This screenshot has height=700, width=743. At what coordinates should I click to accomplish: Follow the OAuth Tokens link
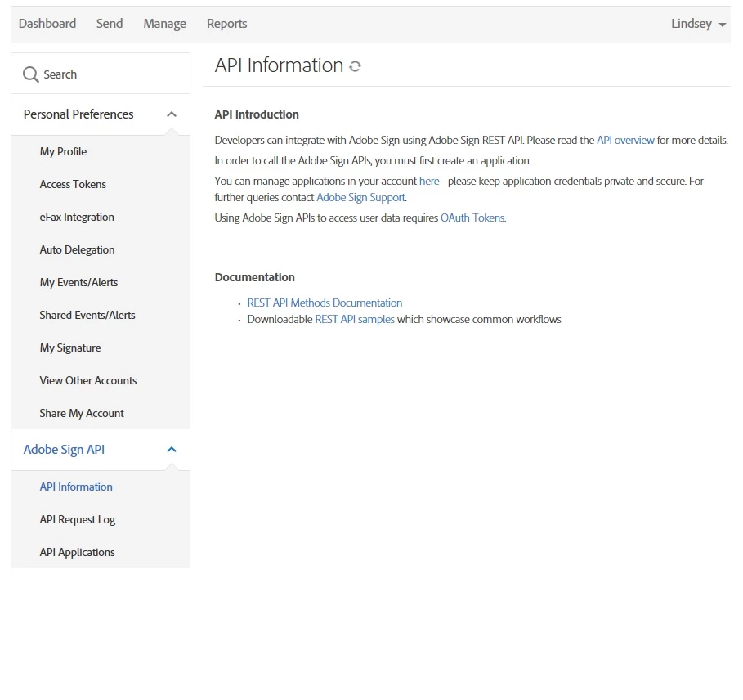[472, 218]
